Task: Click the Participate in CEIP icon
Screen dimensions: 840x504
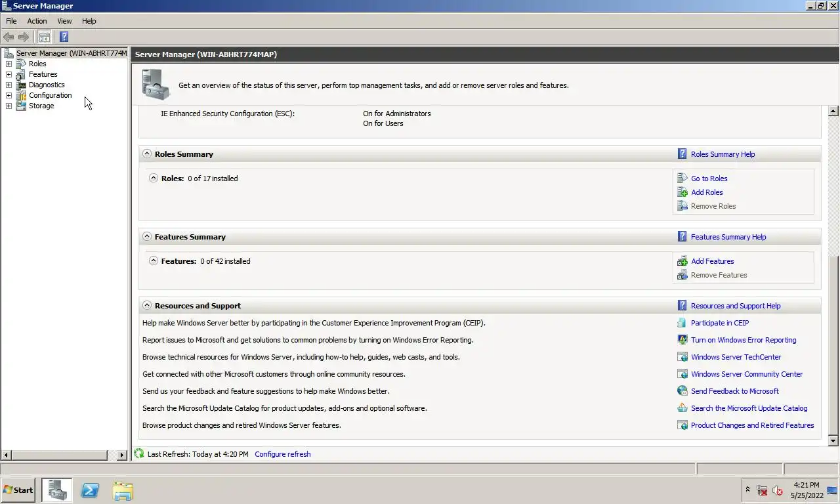Action: [x=682, y=323]
